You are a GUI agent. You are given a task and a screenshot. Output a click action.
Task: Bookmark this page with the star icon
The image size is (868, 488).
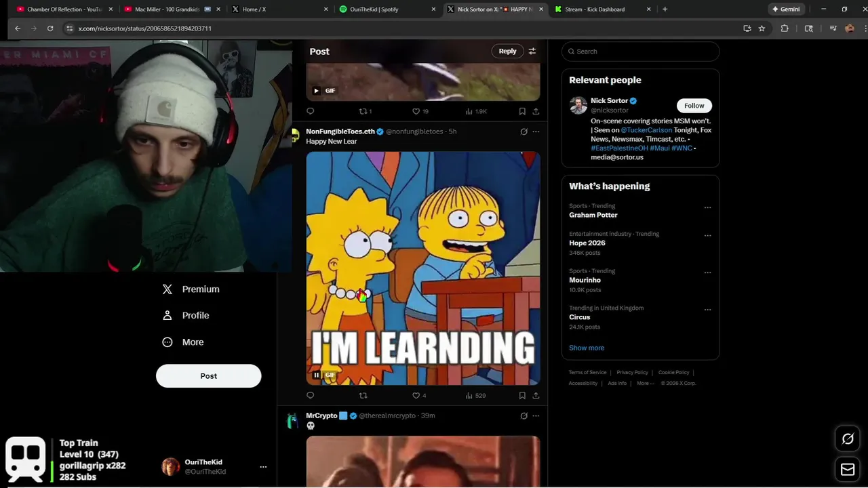[x=762, y=28]
